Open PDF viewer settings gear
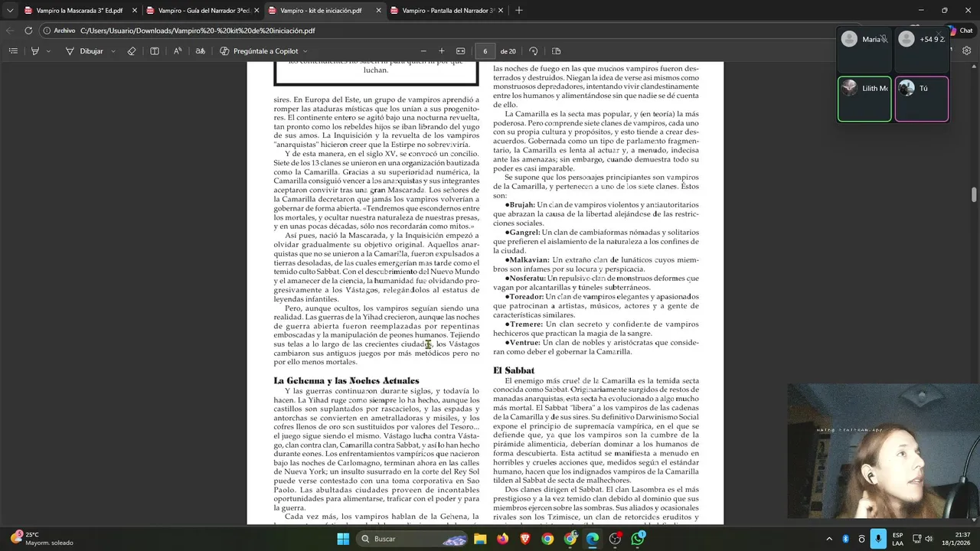Screen dimensions: 980x551 point(967,51)
